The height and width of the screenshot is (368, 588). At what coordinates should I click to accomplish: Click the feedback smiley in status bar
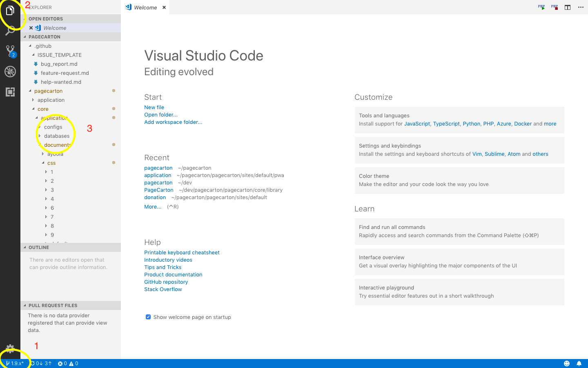pos(567,364)
